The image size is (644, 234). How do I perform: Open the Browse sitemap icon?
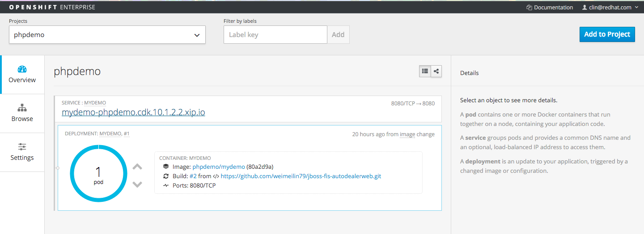[22, 108]
